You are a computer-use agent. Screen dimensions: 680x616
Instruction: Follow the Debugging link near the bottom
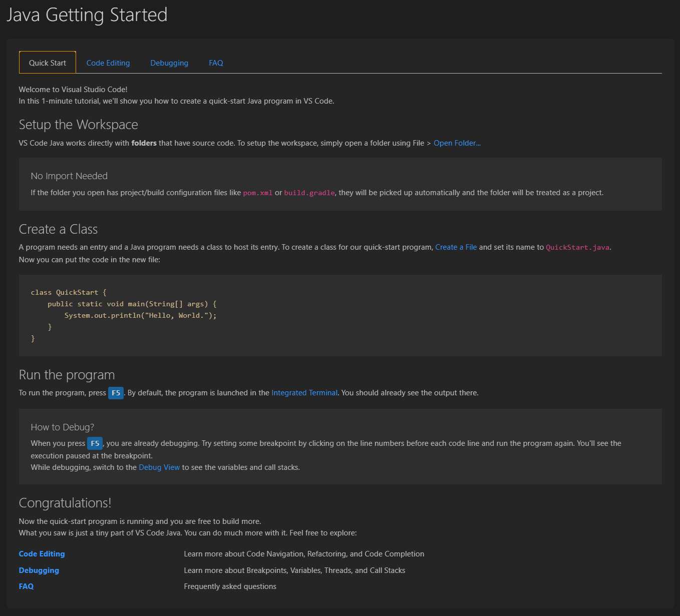39,570
